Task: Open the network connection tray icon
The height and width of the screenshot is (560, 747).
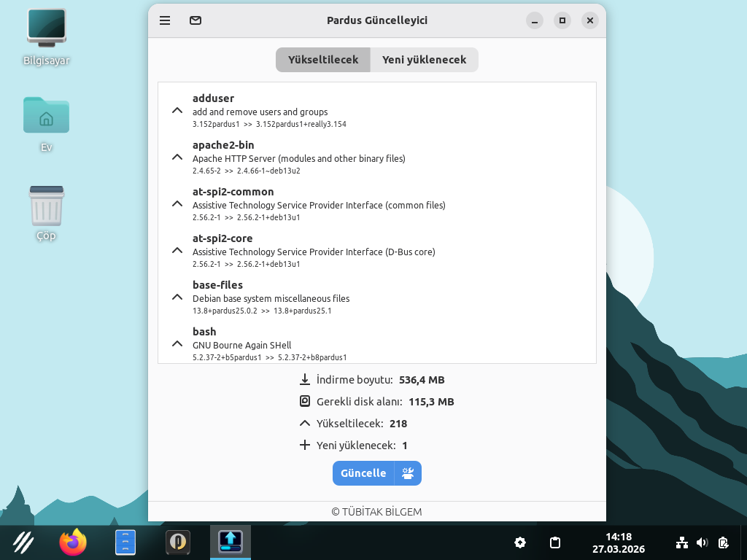Action: click(682, 542)
